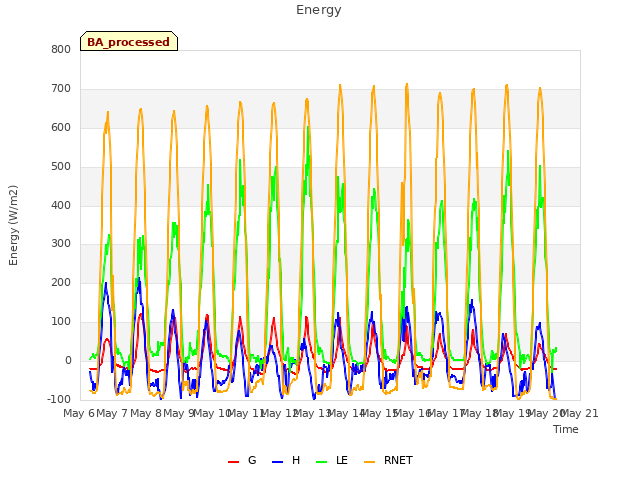640x480 pixels.
Task: Click the Time x-axis label
Action: [566, 429]
